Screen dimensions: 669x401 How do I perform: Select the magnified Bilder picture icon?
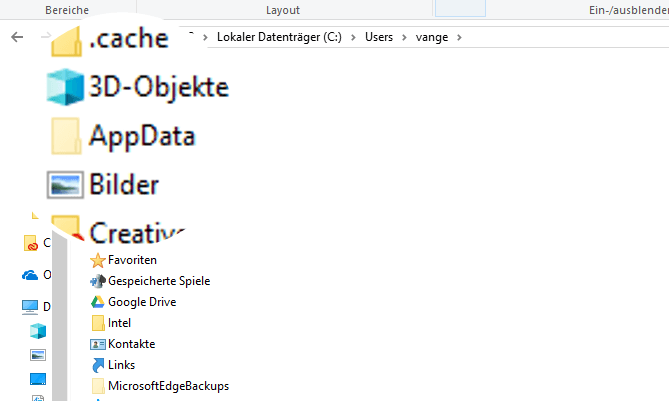click(65, 185)
